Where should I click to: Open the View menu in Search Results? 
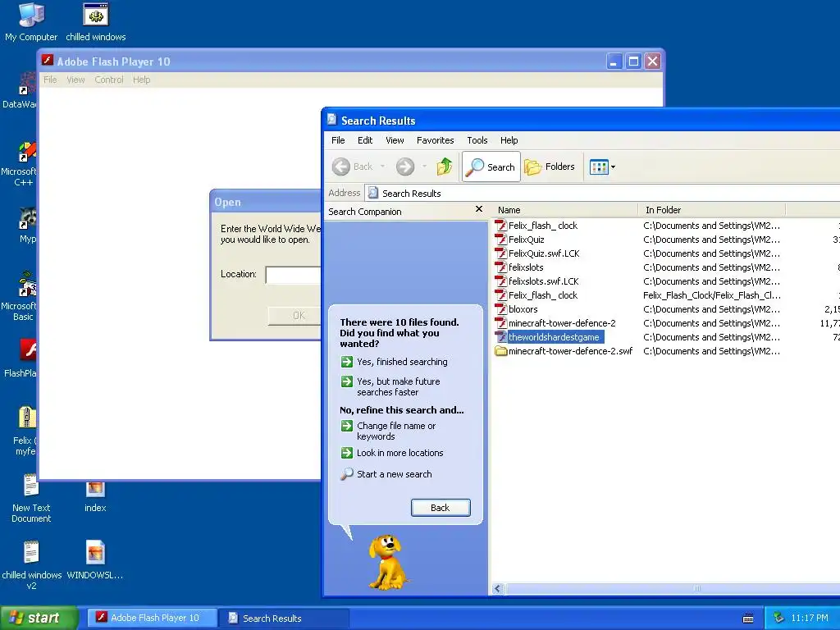tap(395, 140)
